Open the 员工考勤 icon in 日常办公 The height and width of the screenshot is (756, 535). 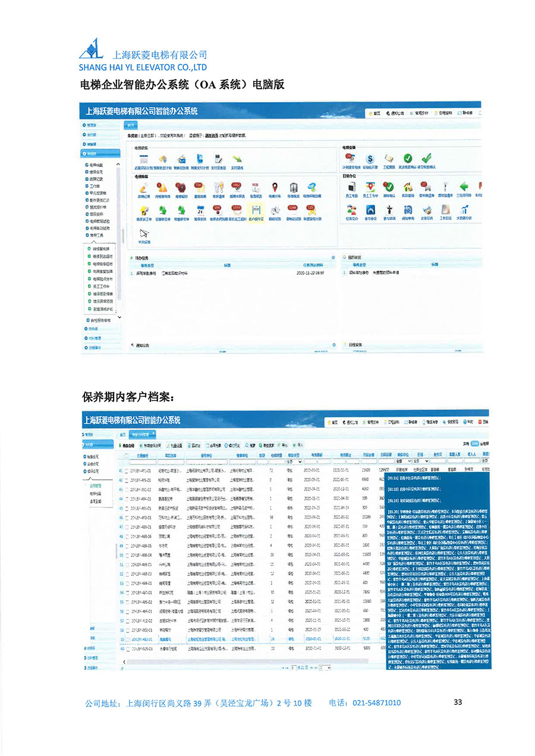(x=351, y=186)
